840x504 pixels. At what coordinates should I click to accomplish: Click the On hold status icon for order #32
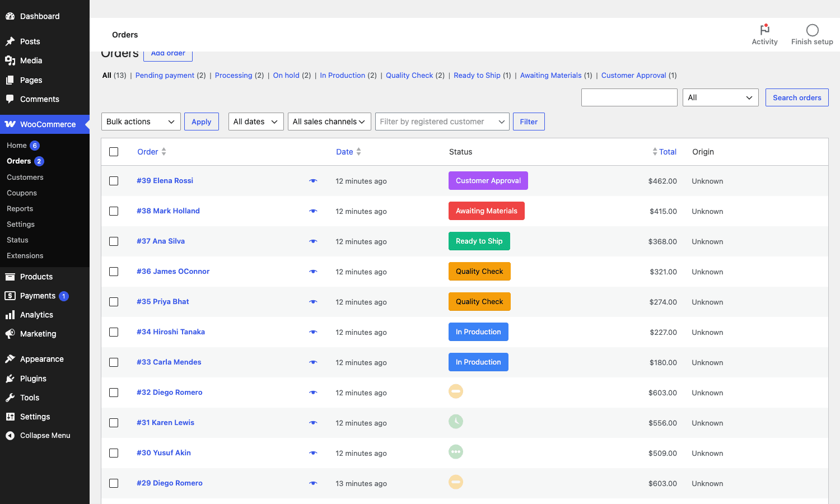pyautogui.click(x=456, y=391)
